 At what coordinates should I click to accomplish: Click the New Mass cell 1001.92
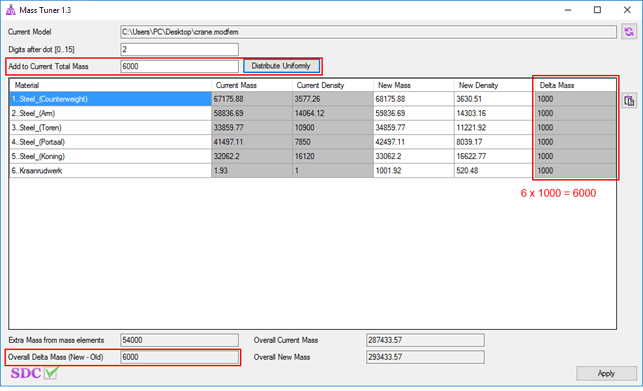pyautogui.click(x=413, y=171)
